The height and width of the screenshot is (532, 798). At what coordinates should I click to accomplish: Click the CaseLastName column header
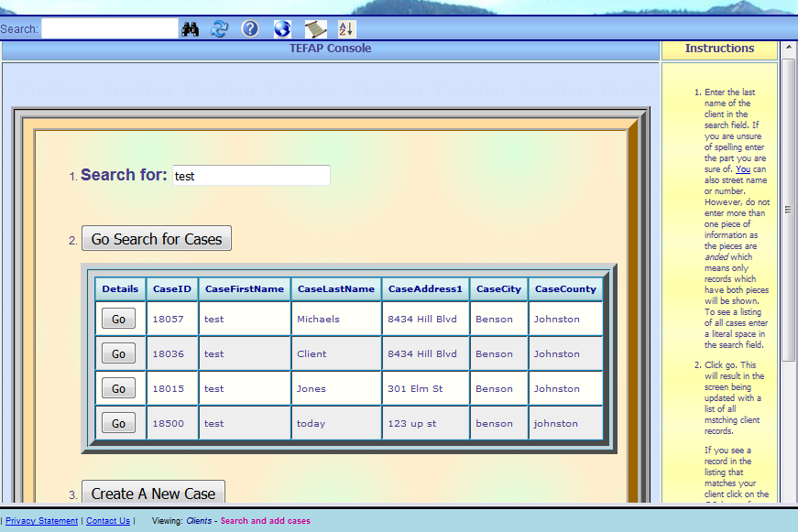pos(336,289)
